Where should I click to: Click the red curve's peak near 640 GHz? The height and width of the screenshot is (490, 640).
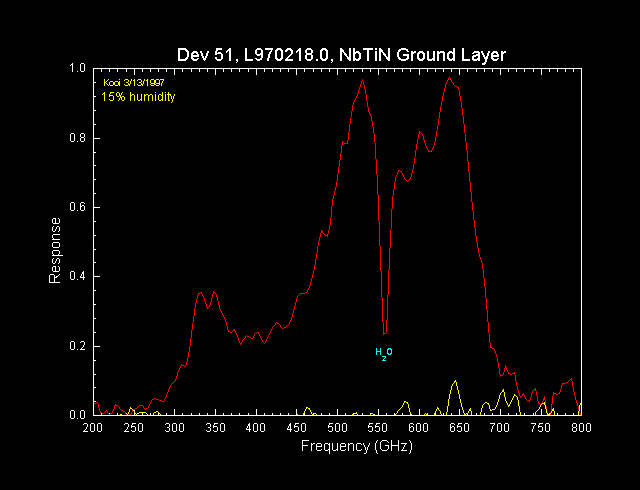click(x=450, y=78)
